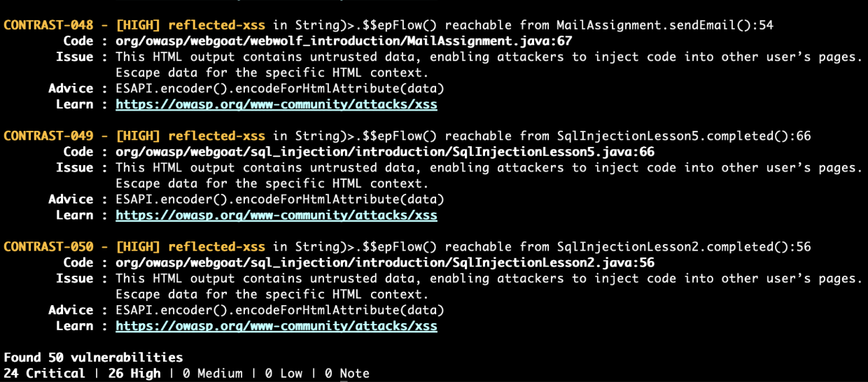Click reflected-xss label in CONTRAST-049 heading
This screenshot has width=868, height=382.
(216, 136)
